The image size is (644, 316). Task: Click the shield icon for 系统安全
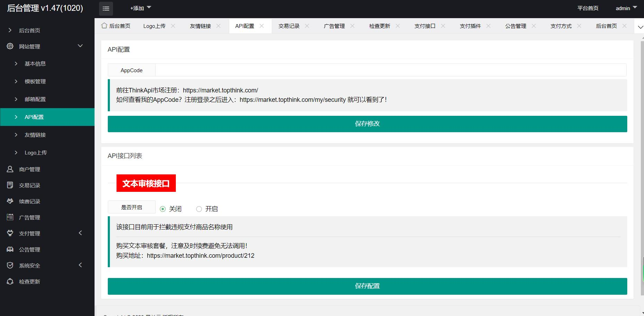click(x=10, y=265)
